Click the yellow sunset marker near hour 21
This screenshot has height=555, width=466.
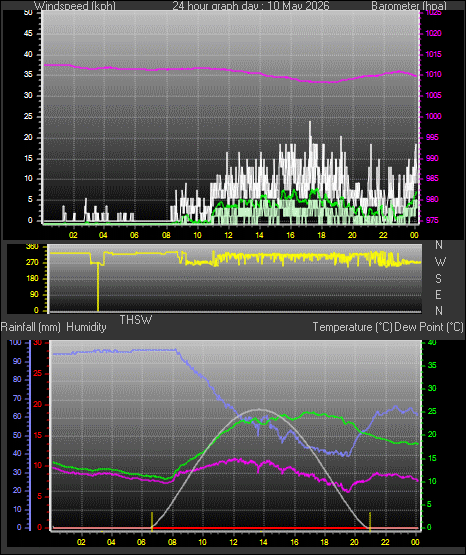pos(370,521)
